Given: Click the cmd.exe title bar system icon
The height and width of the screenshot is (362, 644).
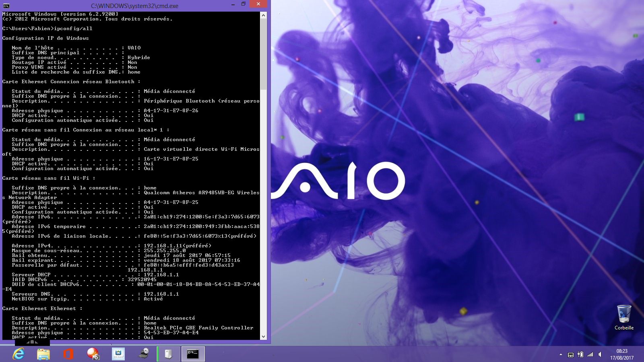Looking at the screenshot, I should coord(6,6).
